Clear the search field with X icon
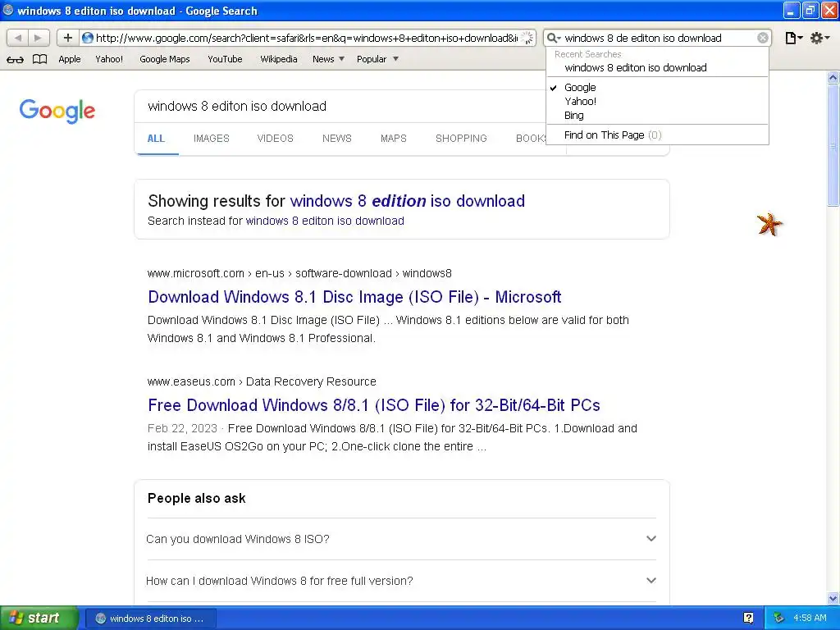Viewport: 840px width, 630px height. (763, 38)
